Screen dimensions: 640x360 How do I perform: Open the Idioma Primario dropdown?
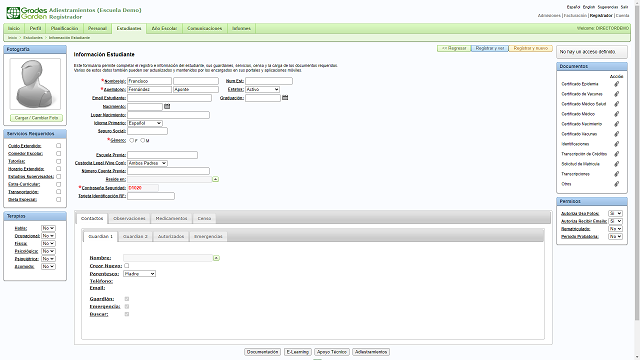point(145,123)
